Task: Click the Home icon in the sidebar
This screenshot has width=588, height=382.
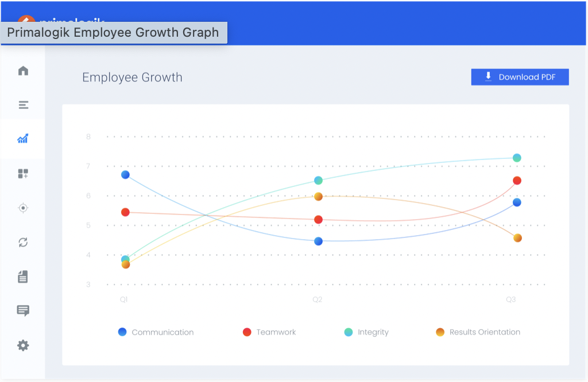Action: 22,70
